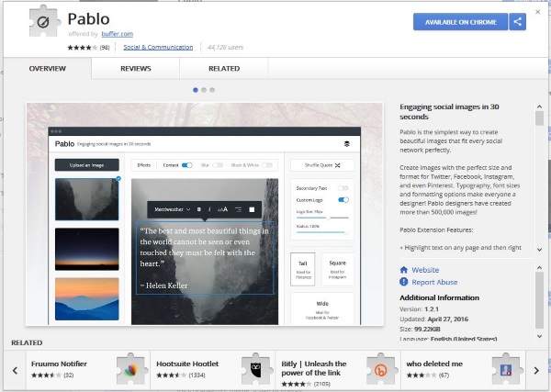Image resolution: width=551 pixels, height=392 pixels.
Task: Click the share icon button
Action: (517, 22)
